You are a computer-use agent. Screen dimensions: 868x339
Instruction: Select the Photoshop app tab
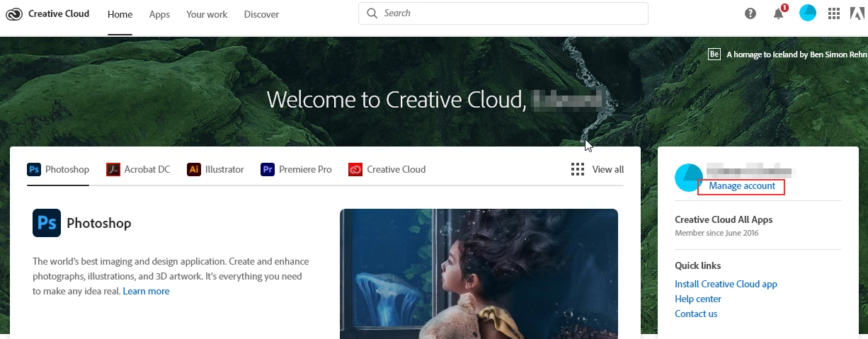click(58, 169)
